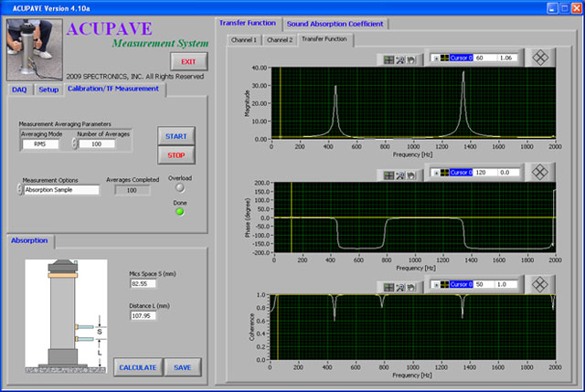The height and width of the screenshot is (392, 585).
Task: Expand Phase graph cursor legend arrow
Action: coord(436,173)
